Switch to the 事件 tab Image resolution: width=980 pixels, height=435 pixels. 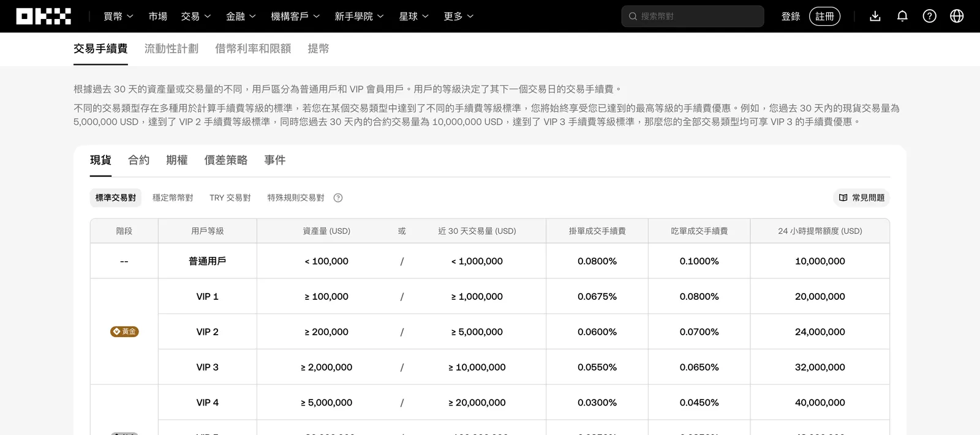274,160
